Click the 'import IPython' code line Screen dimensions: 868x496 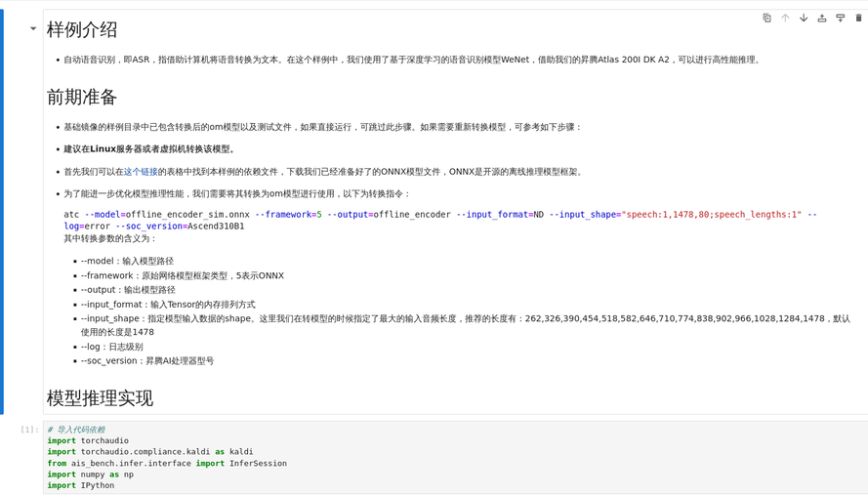pos(81,485)
